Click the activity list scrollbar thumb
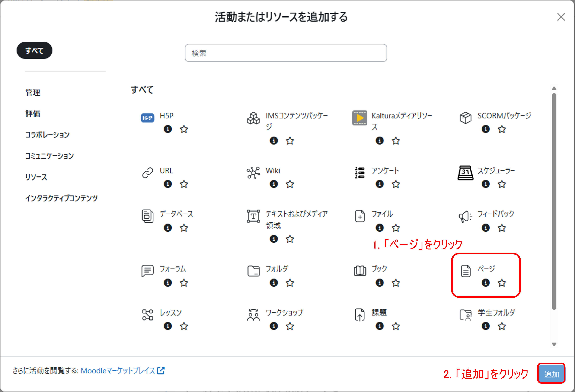This screenshot has width=575, height=392. pyautogui.click(x=554, y=201)
